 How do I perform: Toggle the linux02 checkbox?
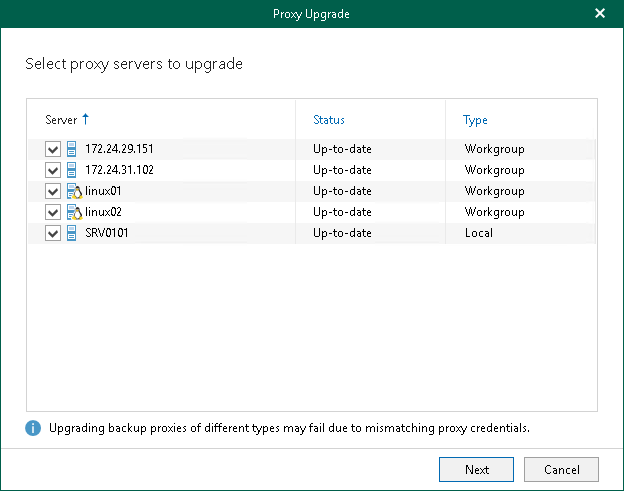pos(53,212)
